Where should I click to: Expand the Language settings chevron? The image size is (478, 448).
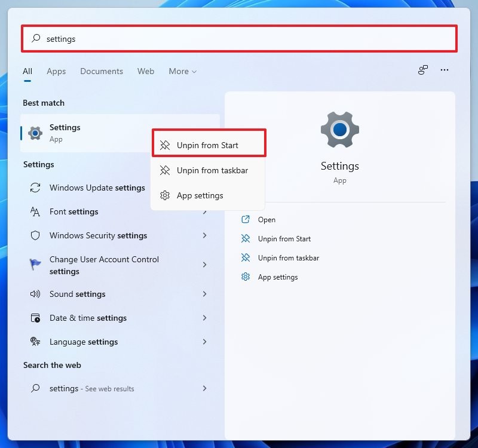204,342
